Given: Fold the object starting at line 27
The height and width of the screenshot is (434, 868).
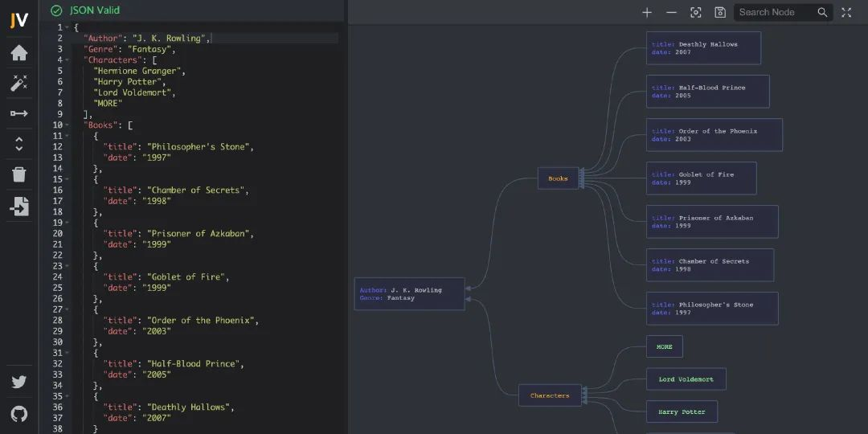Looking at the screenshot, I should coord(68,309).
